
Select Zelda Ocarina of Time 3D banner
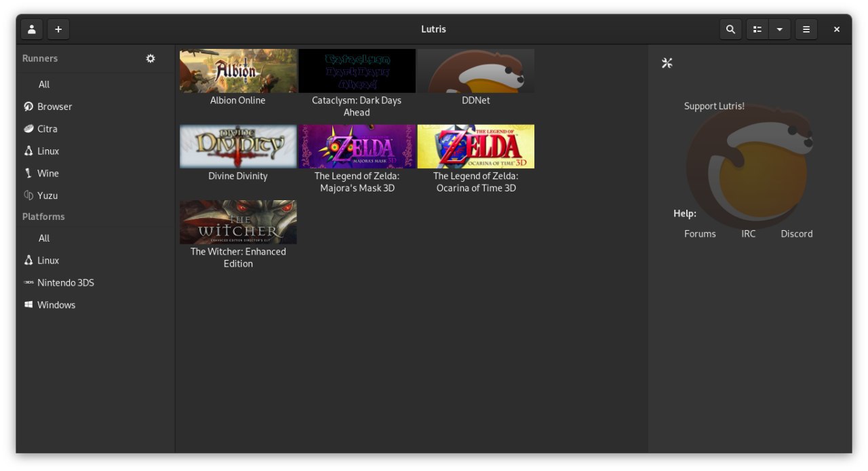475,146
